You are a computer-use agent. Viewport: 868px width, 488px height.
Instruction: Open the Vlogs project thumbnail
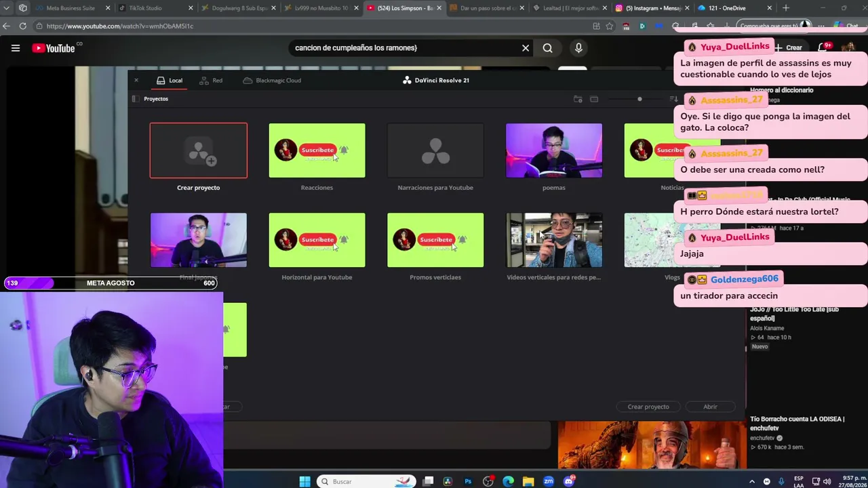click(649, 240)
